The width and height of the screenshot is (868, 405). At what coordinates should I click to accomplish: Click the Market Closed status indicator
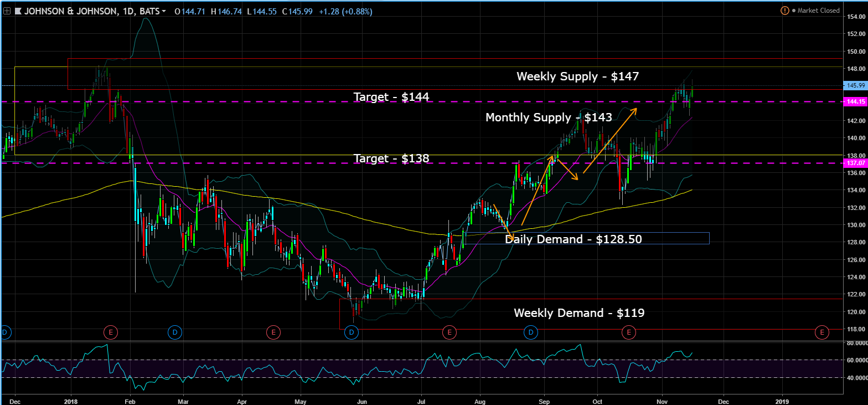[815, 11]
